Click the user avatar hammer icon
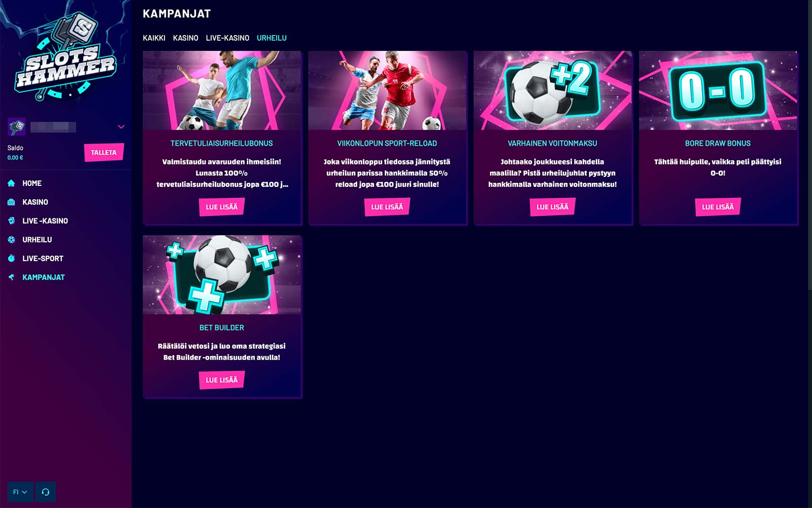Image resolution: width=812 pixels, height=508 pixels. click(17, 126)
